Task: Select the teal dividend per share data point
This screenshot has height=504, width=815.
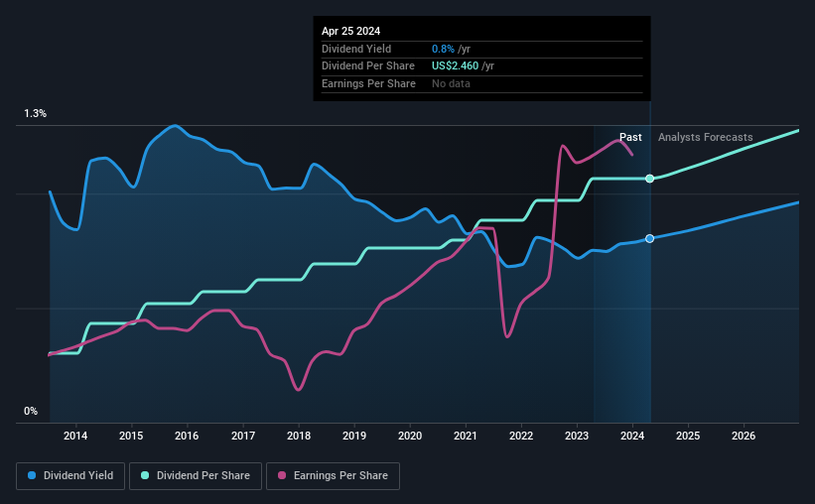Action: [649, 179]
